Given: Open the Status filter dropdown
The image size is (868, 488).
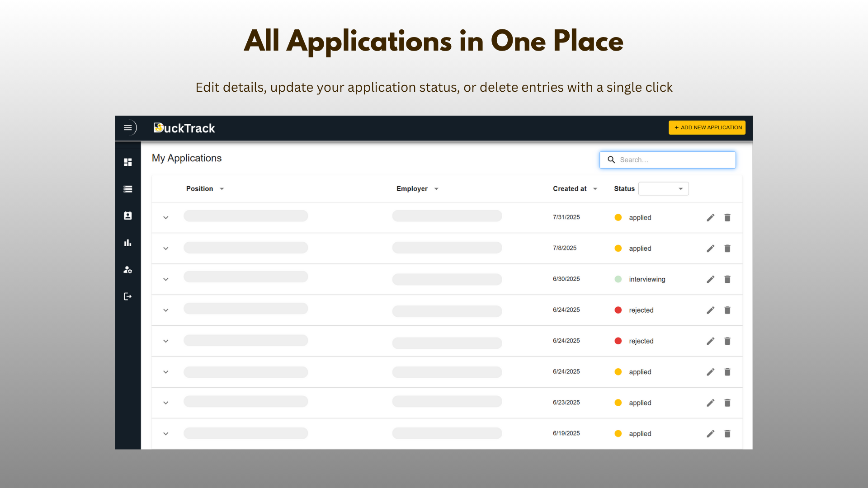Looking at the screenshot, I should point(663,189).
